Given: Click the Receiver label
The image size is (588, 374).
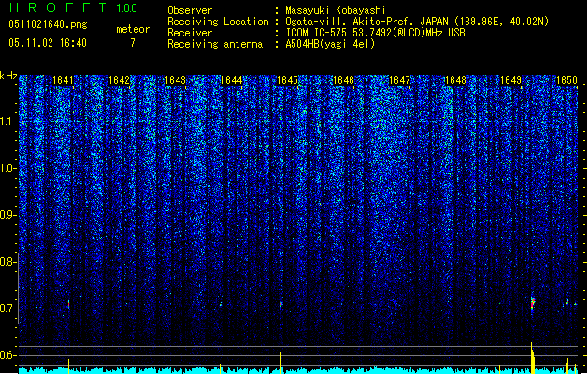Looking at the screenshot, I should [x=190, y=33].
